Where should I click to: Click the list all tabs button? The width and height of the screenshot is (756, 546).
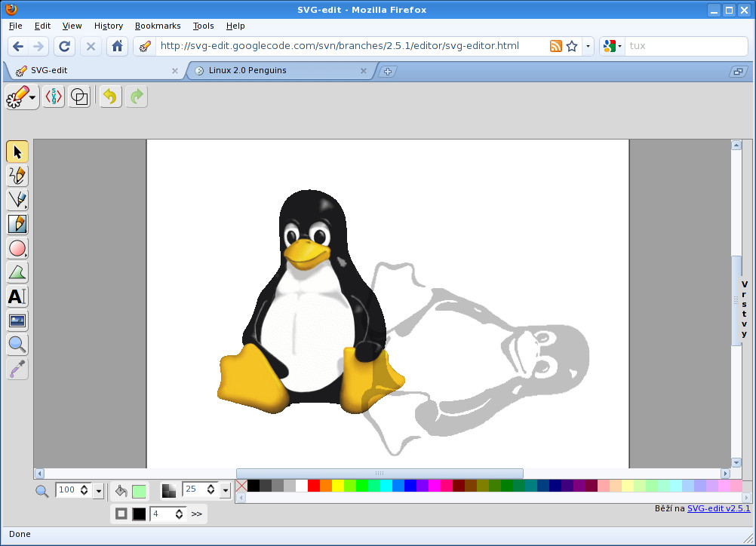click(738, 72)
